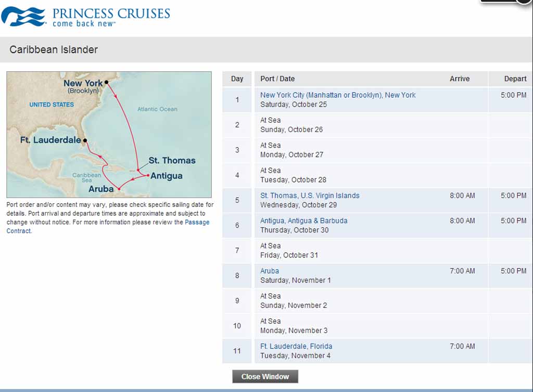Select the 'Thursday, October 30' date text

pyautogui.click(x=295, y=230)
